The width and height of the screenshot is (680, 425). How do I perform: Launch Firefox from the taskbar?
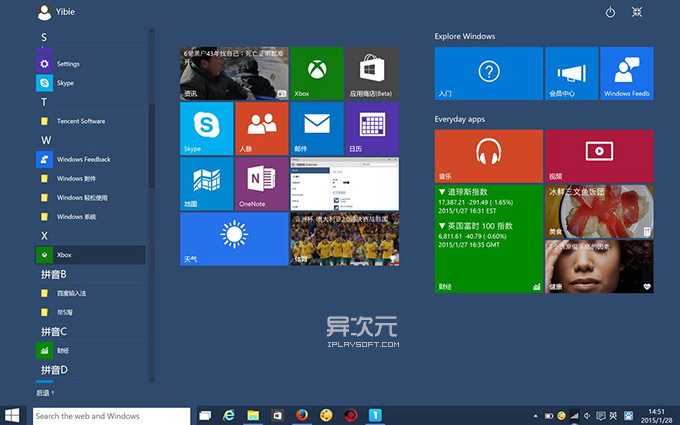[302, 415]
